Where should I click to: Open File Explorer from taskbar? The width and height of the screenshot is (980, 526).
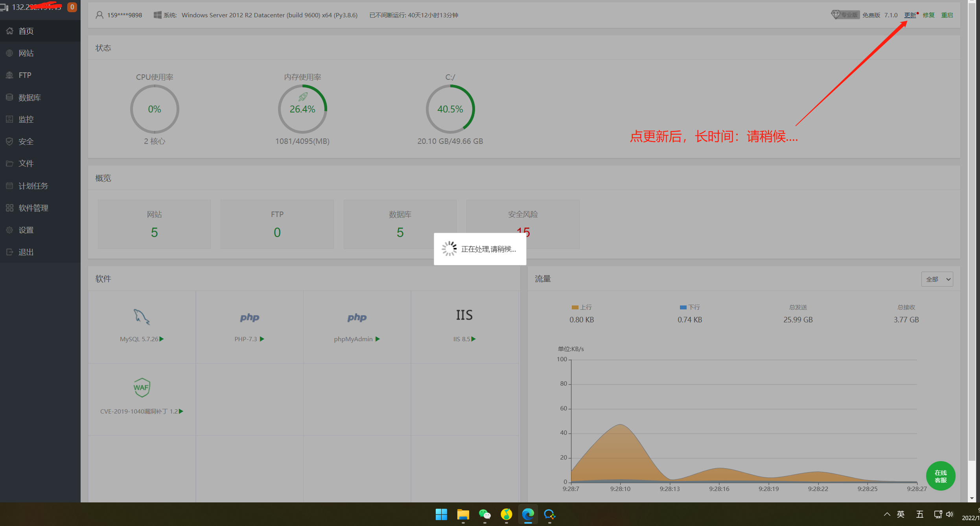click(463, 514)
